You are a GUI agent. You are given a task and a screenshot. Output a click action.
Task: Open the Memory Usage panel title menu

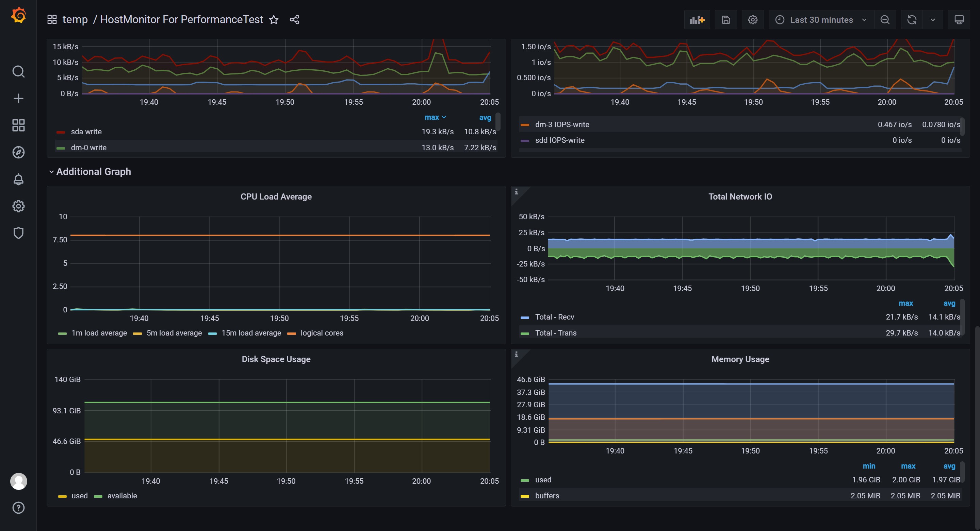pyautogui.click(x=740, y=359)
